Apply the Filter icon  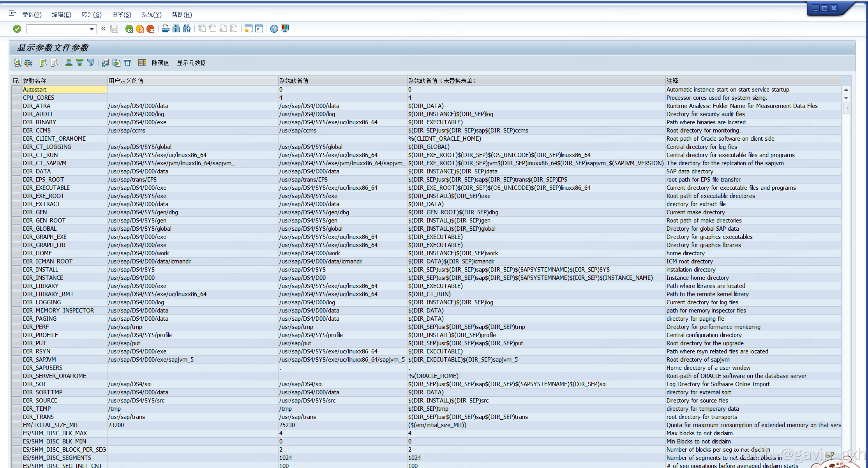point(91,63)
